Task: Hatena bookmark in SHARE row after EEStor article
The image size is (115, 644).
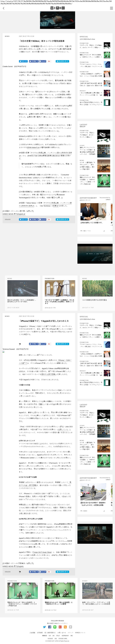Action: 62,219
